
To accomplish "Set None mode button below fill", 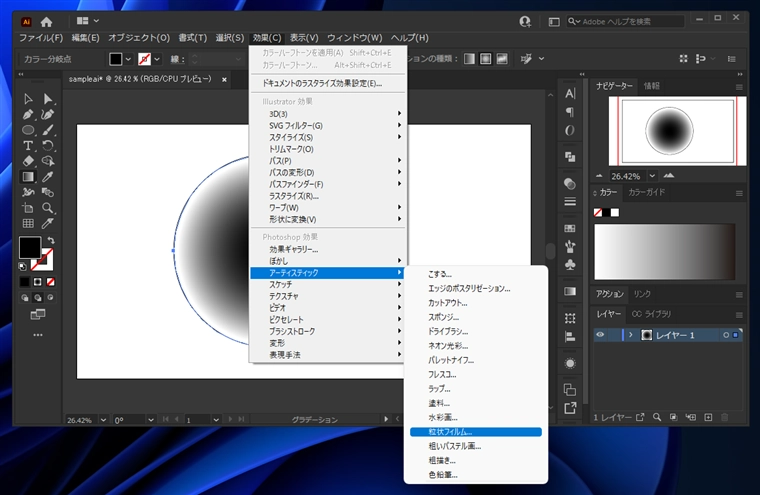I will tap(50, 282).
